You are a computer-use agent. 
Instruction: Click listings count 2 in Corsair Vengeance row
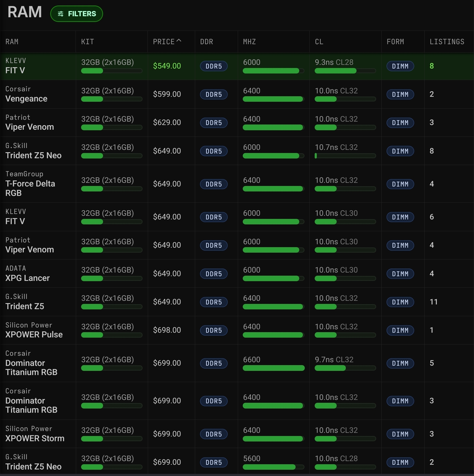click(432, 94)
